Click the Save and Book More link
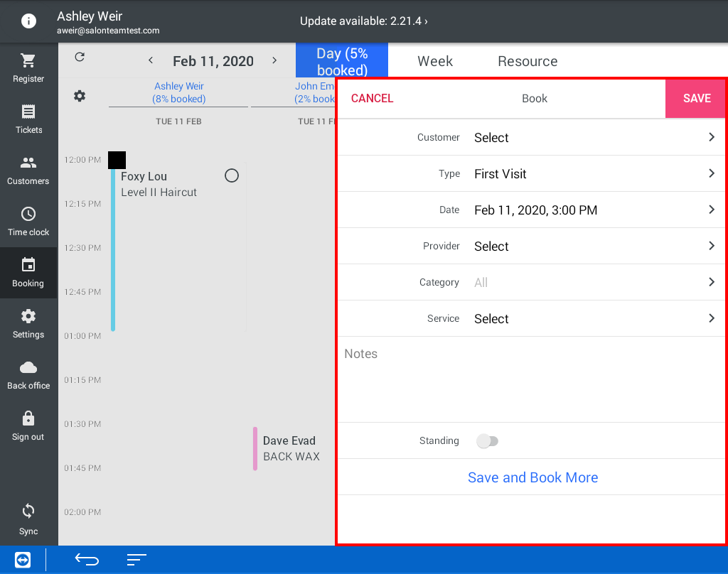Screen dimensions: 728x574 click(x=532, y=477)
